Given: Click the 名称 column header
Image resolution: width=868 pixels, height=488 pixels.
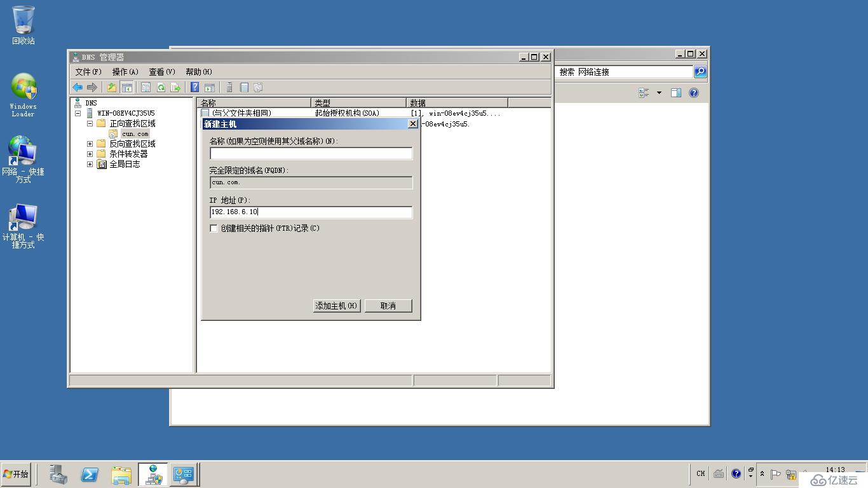Looking at the screenshot, I should (x=254, y=102).
